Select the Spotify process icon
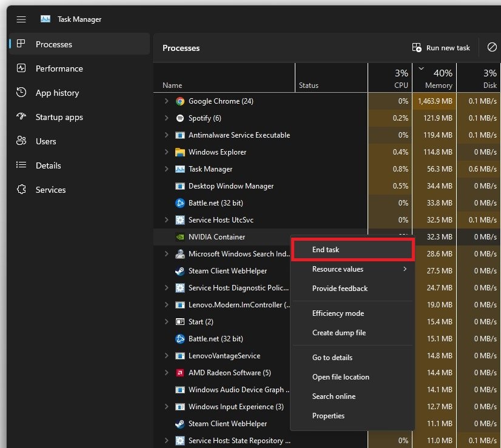The width and height of the screenshot is (501, 448). tap(180, 118)
